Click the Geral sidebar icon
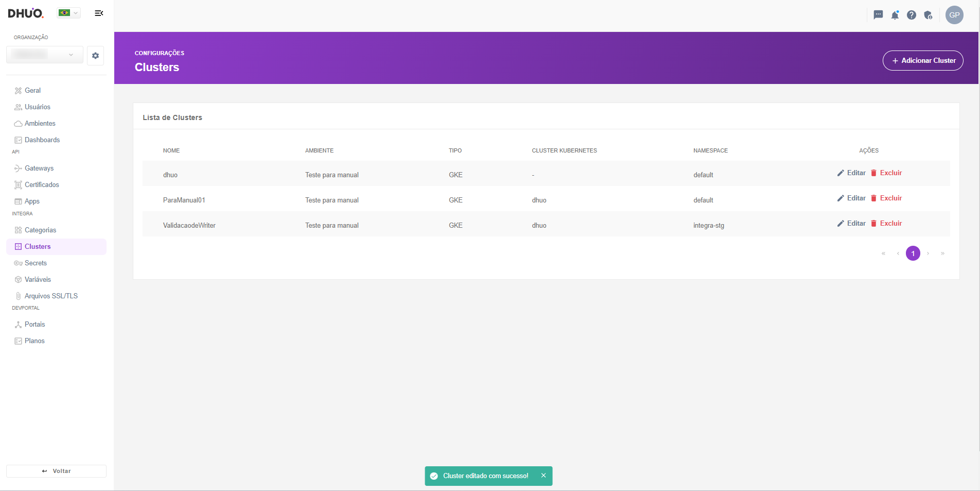Image resolution: width=980 pixels, height=491 pixels. 19,91
